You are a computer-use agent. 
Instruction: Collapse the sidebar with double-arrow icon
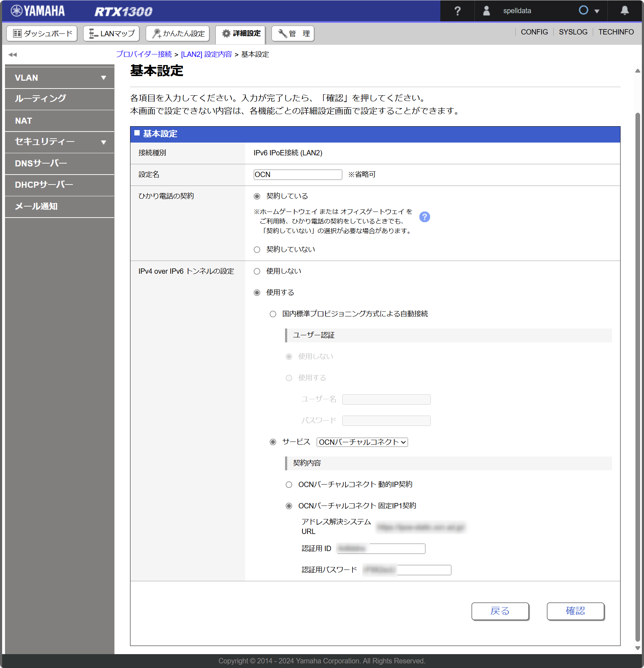13,54
